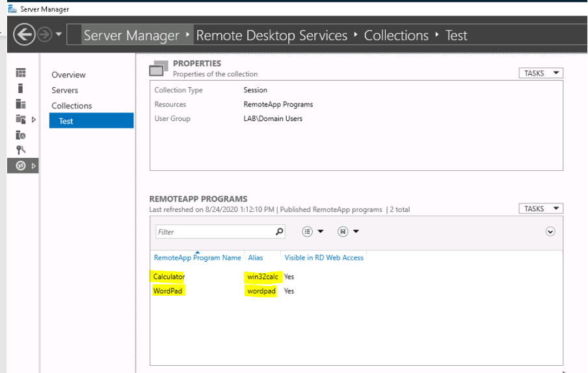Image resolution: width=588 pixels, height=373 pixels.
Task: Click into the Filter text field
Action: [215, 232]
